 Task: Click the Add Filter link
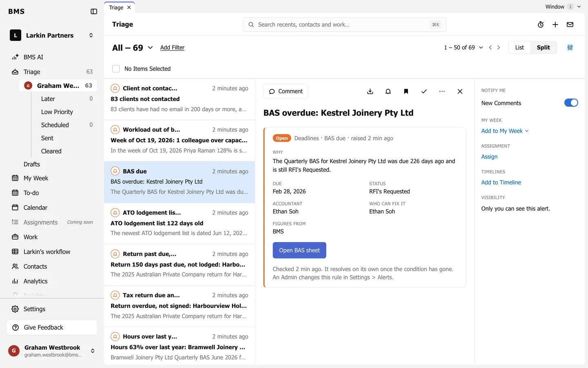[172, 47]
